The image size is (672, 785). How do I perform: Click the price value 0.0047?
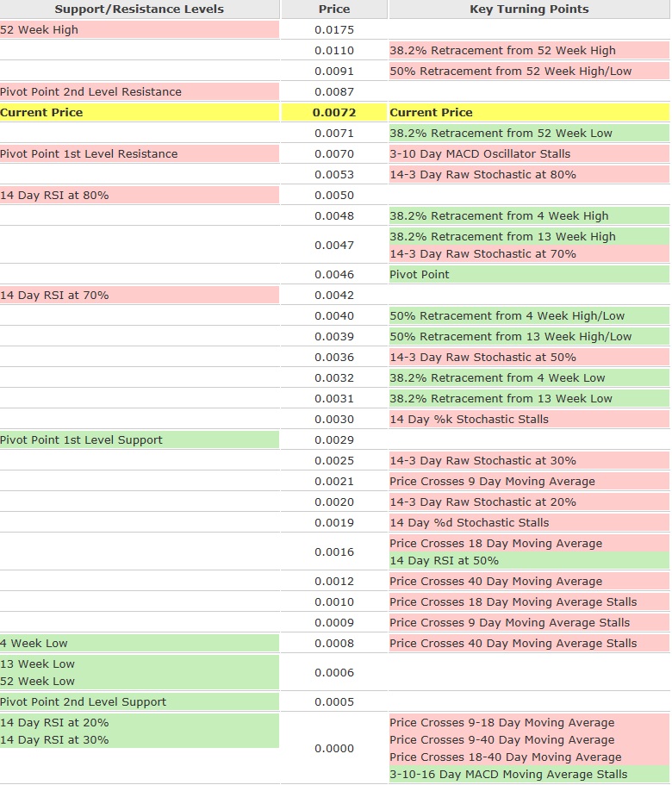pos(334,246)
